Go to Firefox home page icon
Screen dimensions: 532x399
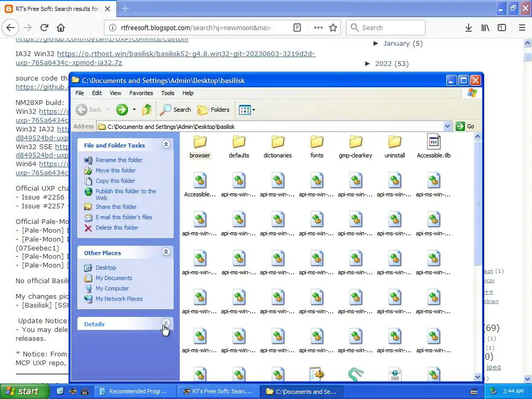click(61, 28)
